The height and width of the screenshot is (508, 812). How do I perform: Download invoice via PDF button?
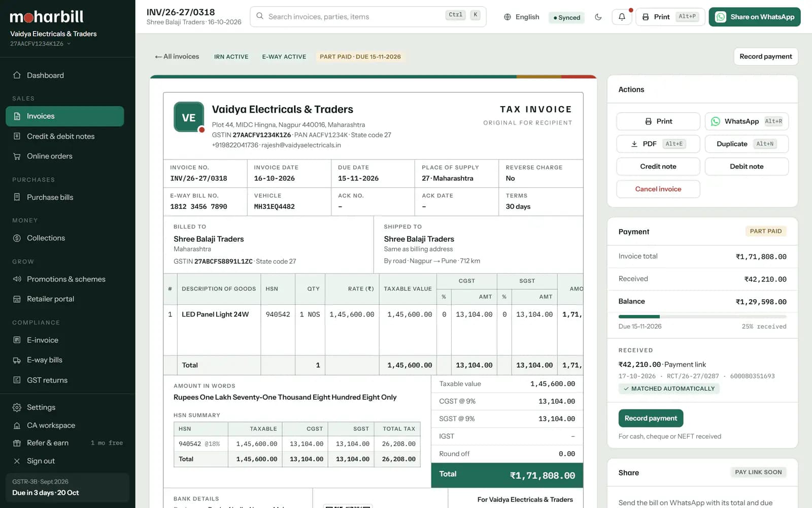click(658, 144)
